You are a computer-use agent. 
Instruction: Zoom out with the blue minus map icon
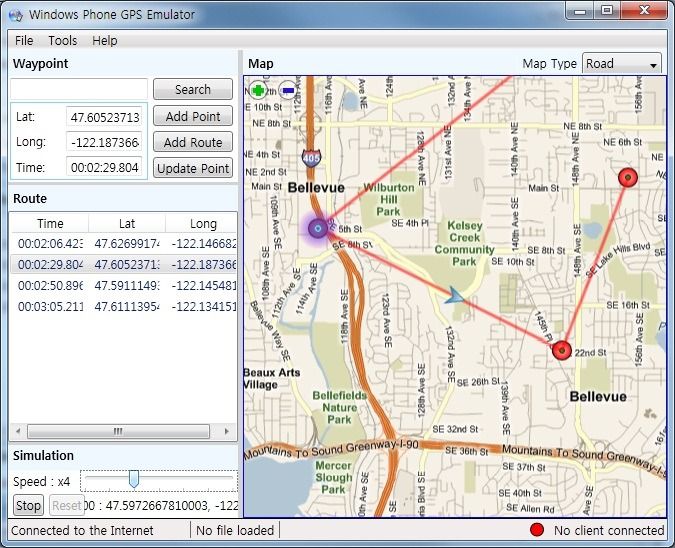pyautogui.click(x=288, y=90)
